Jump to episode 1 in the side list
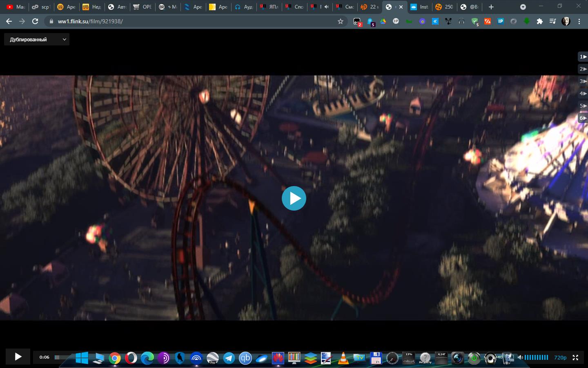588x368 pixels. tap(583, 57)
